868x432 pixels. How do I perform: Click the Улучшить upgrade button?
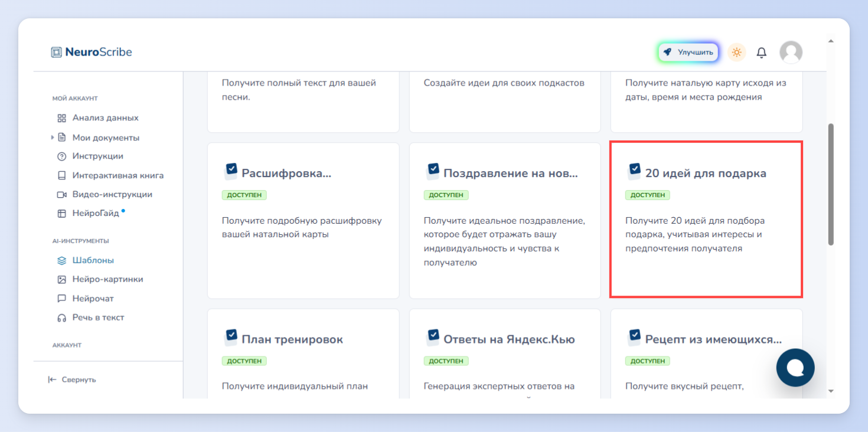688,52
